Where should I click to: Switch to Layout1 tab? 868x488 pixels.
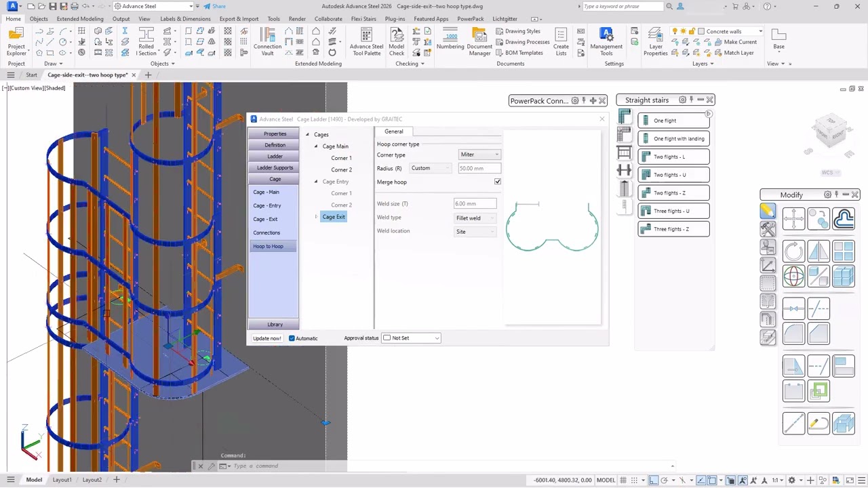62,480
